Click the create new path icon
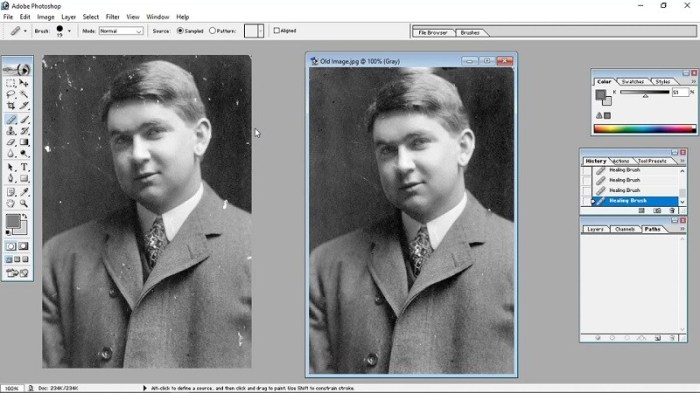Viewport: 700px width, 393px height. tap(658, 338)
